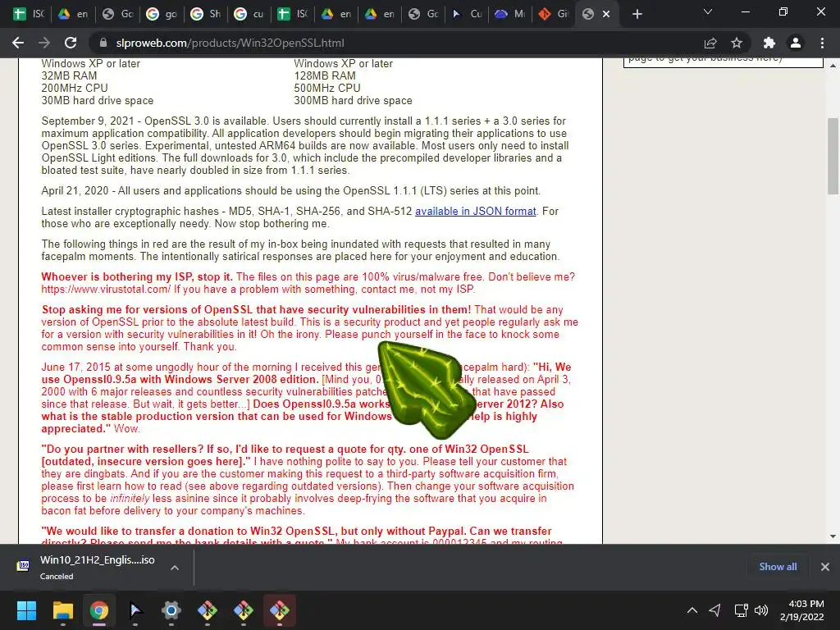The width and height of the screenshot is (840, 630).
Task: Click the ISO file icon in downloads bar
Action: (x=23, y=566)
